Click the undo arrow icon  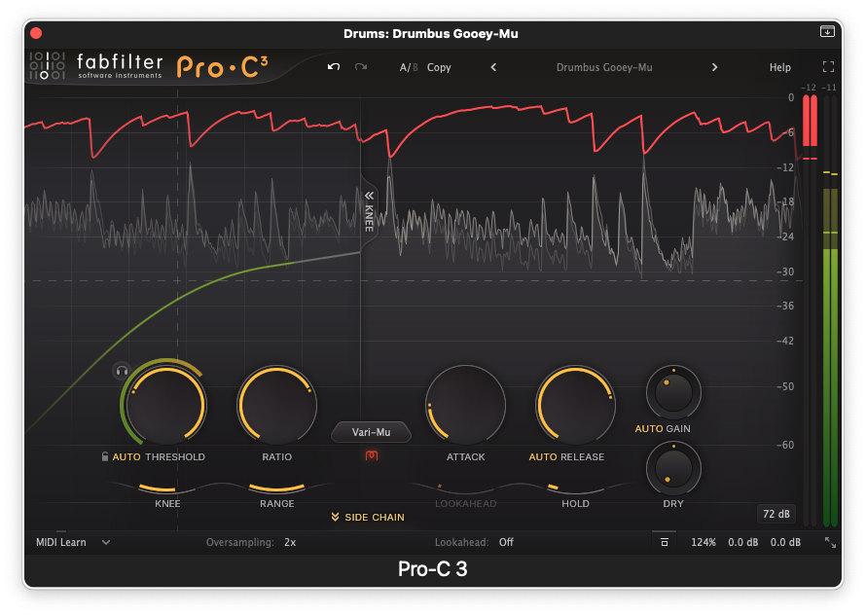point(334,67)
